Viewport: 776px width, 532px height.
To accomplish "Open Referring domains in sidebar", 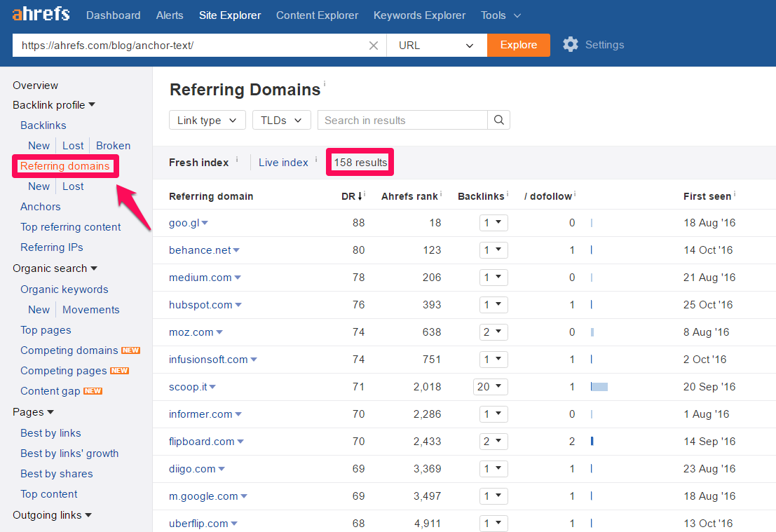I will tap(64, 166).
